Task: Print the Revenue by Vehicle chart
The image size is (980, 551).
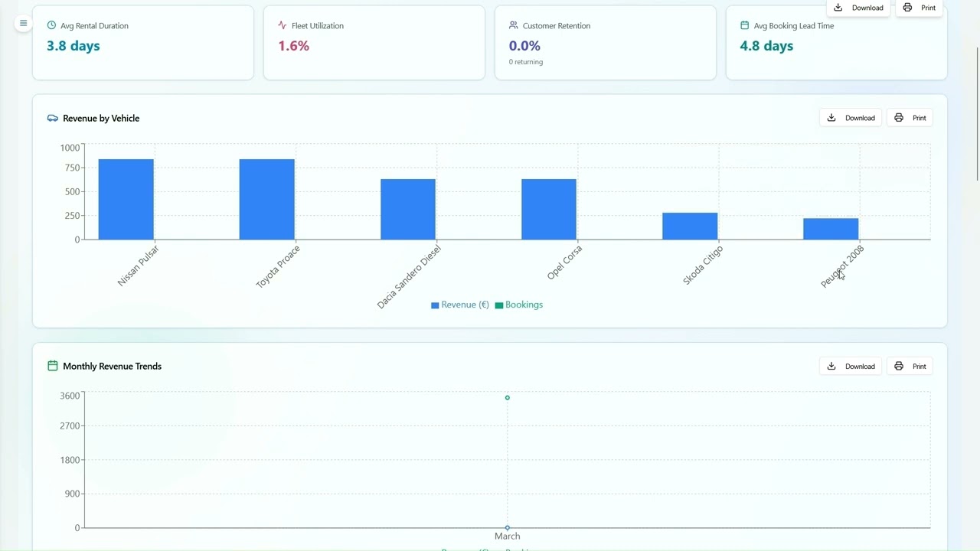Action: click(910, 118)
